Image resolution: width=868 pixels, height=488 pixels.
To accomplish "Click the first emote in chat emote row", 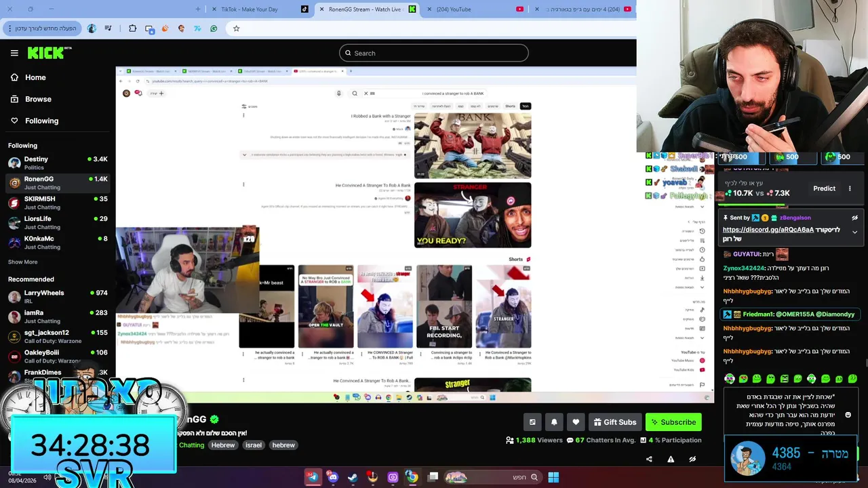I will pos(730,379).
